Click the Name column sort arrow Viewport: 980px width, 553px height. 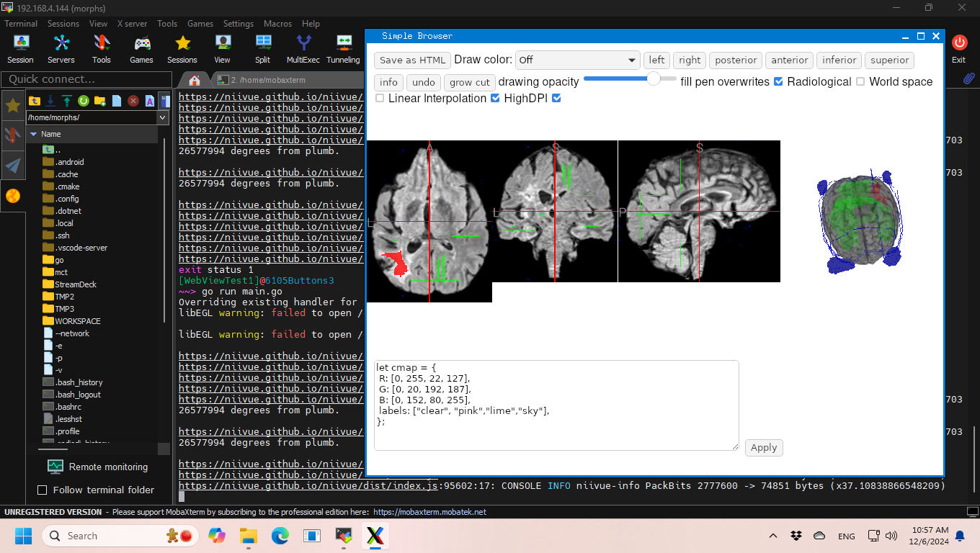point(33,134)
